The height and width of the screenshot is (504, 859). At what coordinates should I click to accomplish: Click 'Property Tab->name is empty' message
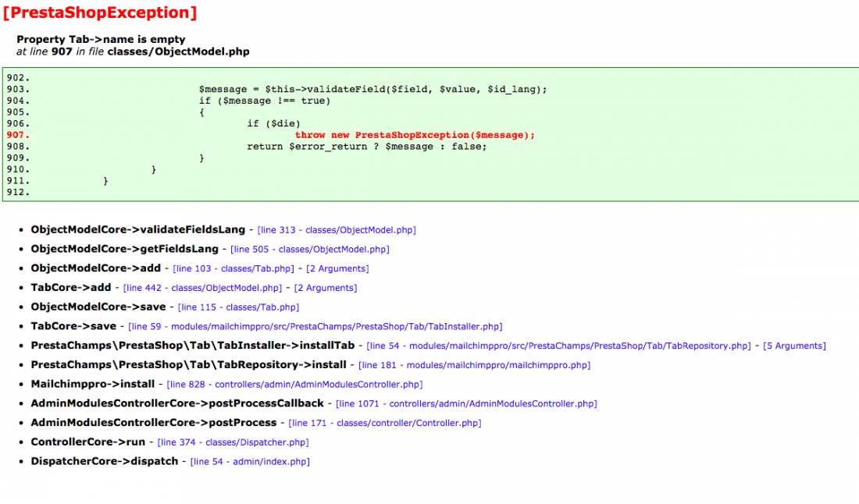coord(101,40)
